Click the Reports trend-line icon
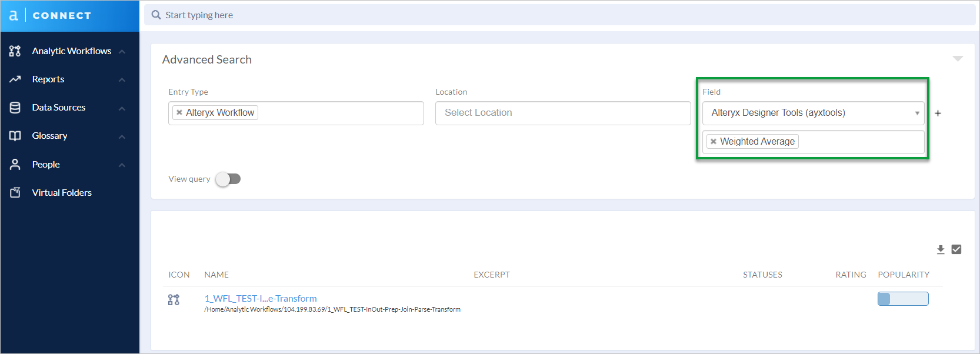This screenshot has width=980, height=354. [15, 79]
